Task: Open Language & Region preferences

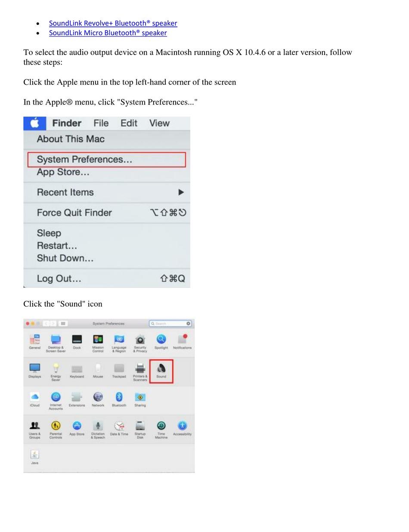Action: 119,343
